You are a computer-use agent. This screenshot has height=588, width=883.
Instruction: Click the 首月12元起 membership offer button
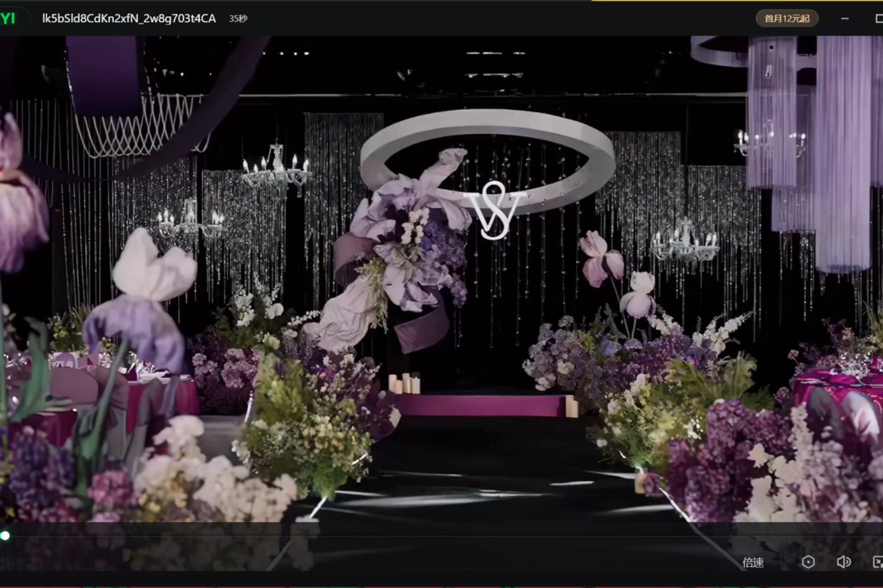[x=787, y=18]
